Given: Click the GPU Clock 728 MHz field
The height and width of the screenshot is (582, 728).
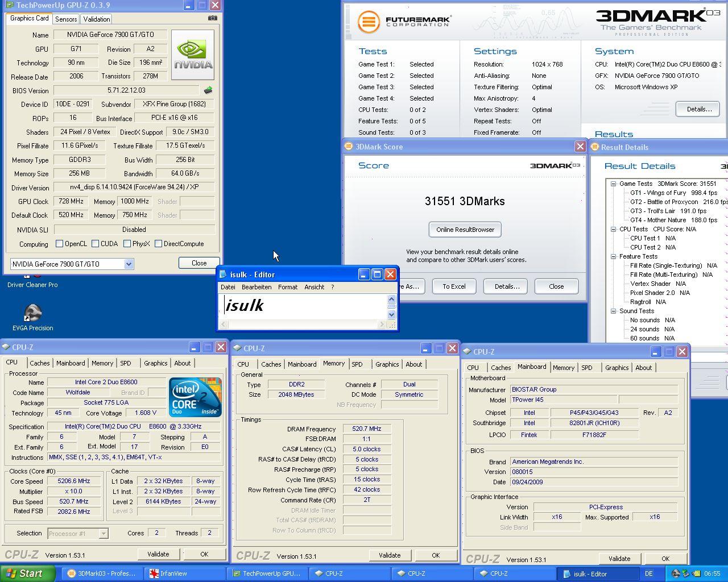Looking at the screenshot, I should point(71,201).
